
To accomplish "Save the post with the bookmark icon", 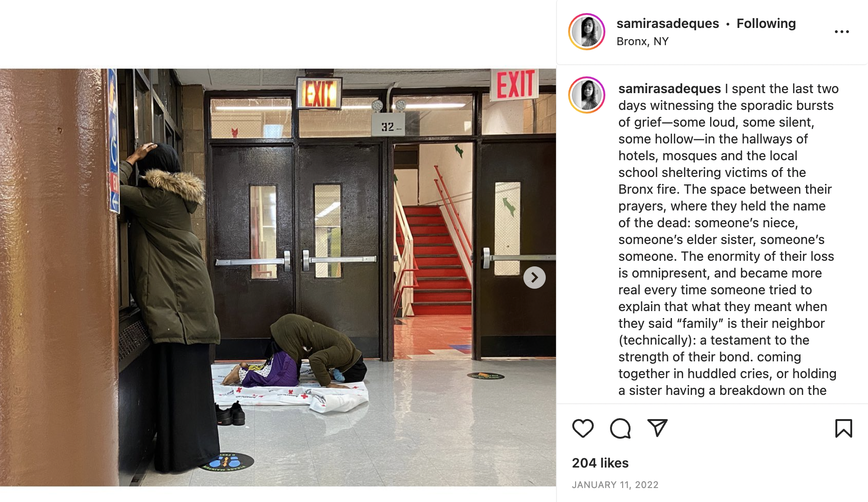I will tap(843, 428).
